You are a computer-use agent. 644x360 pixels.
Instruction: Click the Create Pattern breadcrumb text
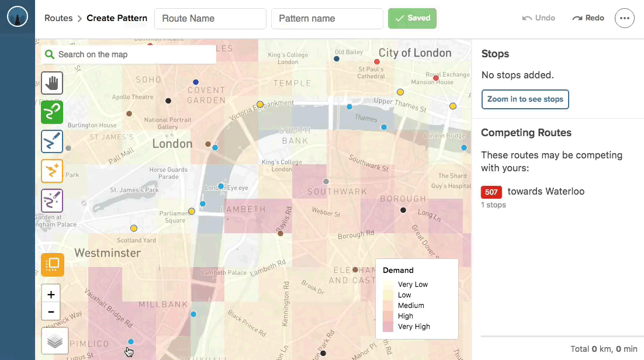pyautogui.click(x=117, y=18)
